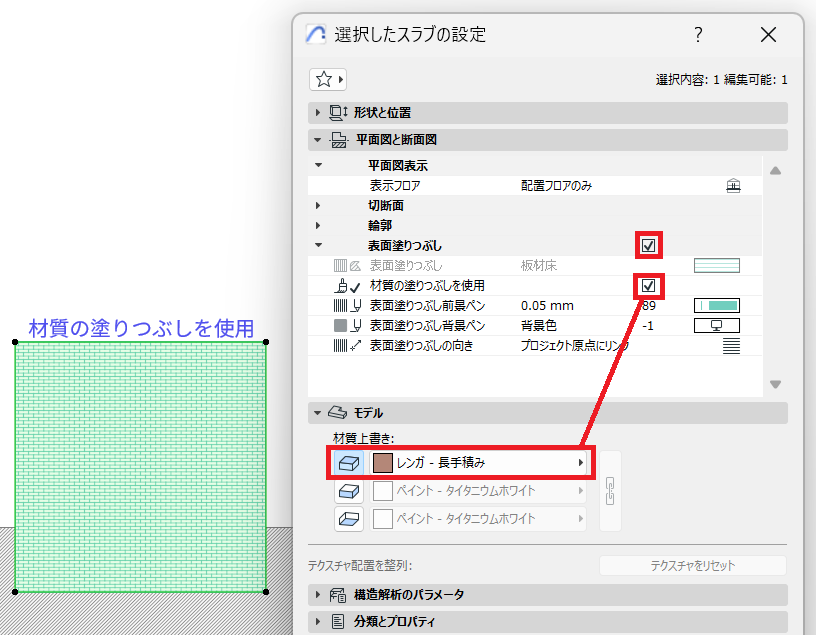The height and width of the screenshot is (635, 816).
Task: Toggle the 材質の塗りつぶしを使用 checkbox
Action: [x=648, y=286]
